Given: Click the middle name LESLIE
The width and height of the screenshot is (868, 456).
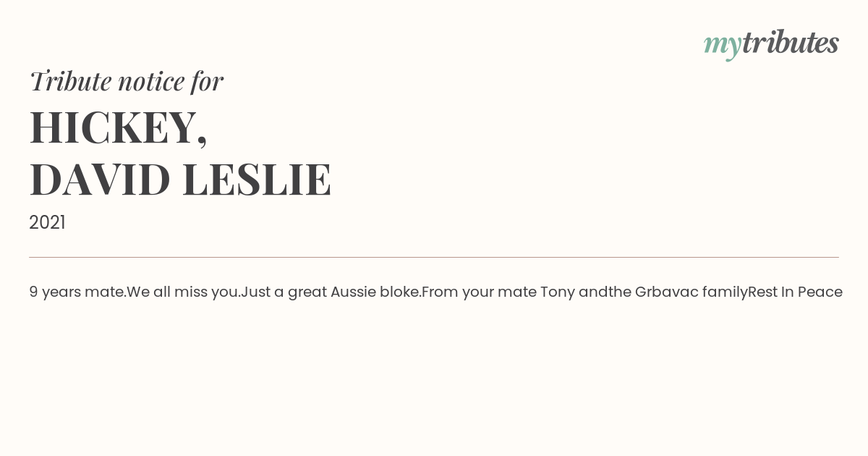Looking at the screenshot, I should [257, 180].
